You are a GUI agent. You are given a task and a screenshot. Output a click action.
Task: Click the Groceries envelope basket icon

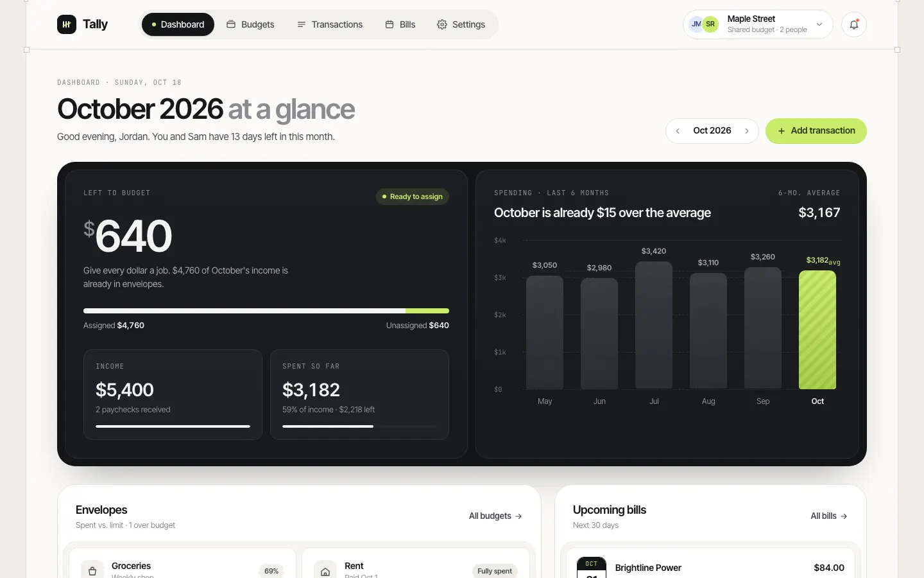point(92,571)
